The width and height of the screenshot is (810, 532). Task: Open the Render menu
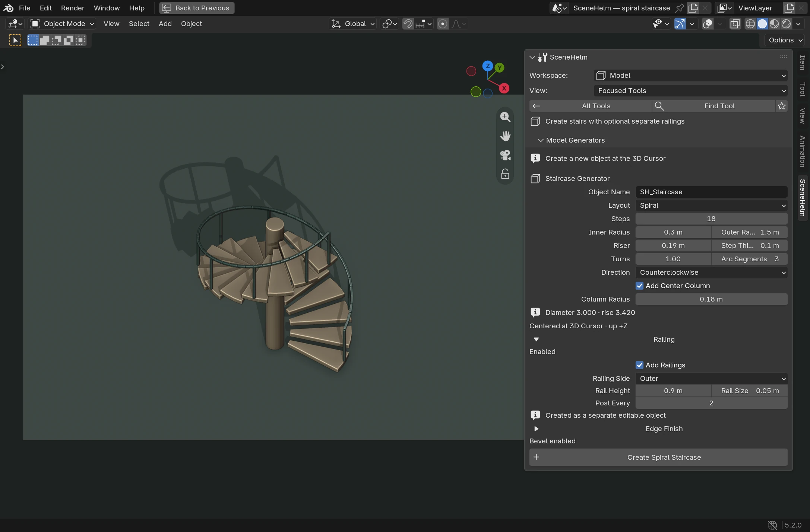click(x=73, y=8)
